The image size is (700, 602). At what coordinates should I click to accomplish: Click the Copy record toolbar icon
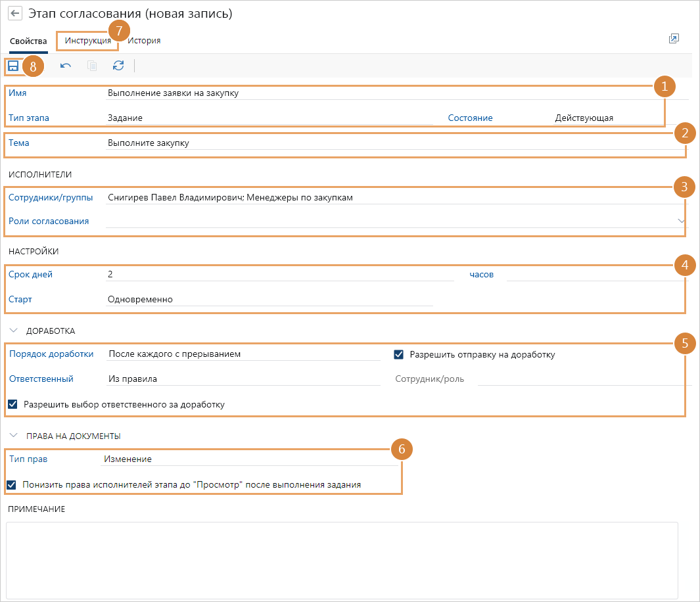[x=92, y=66]
